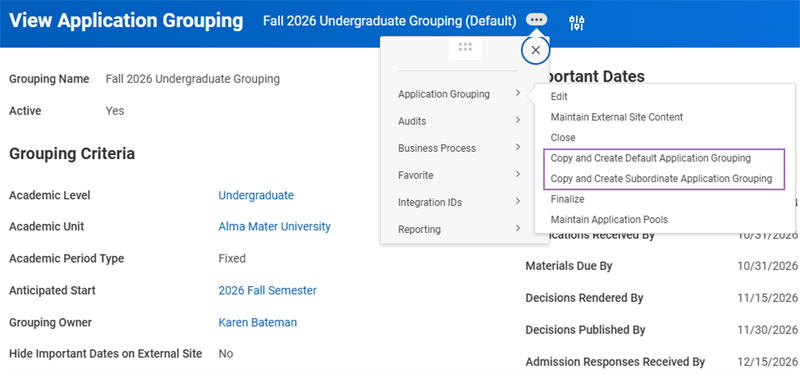
Task: Open the Undergraduate academic level link
Action: [x=256, y=195]
